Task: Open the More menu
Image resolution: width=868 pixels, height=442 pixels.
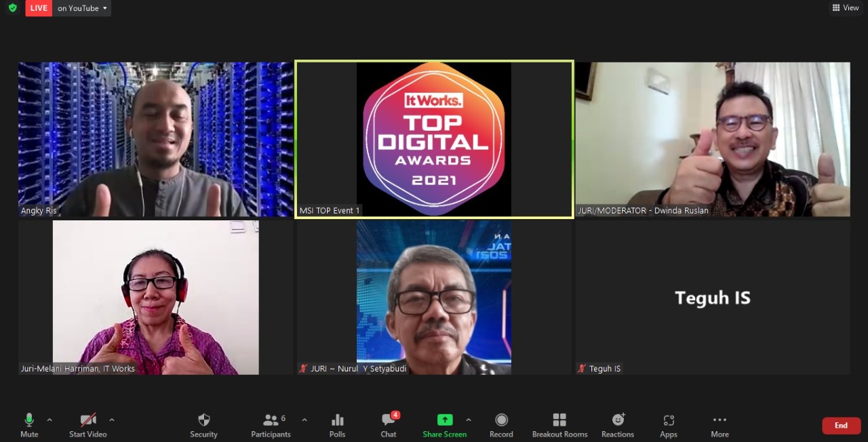Action: pyautogui.click(x=719, y=425)
